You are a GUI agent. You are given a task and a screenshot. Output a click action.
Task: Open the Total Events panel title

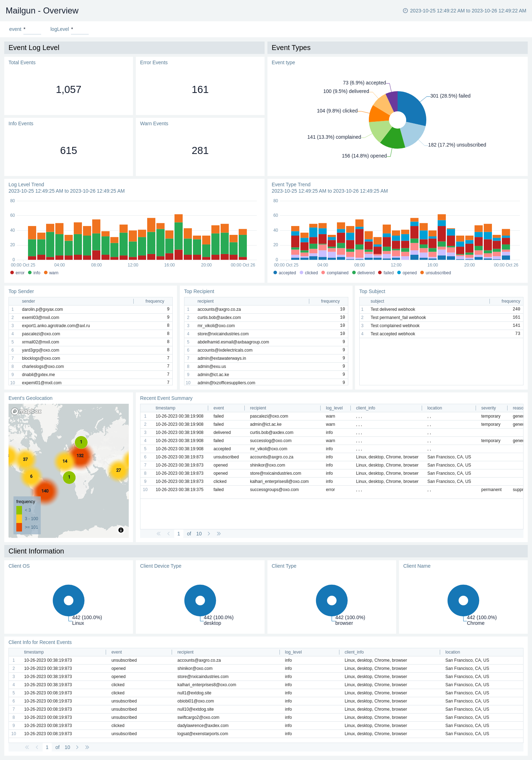click(22, 62)
